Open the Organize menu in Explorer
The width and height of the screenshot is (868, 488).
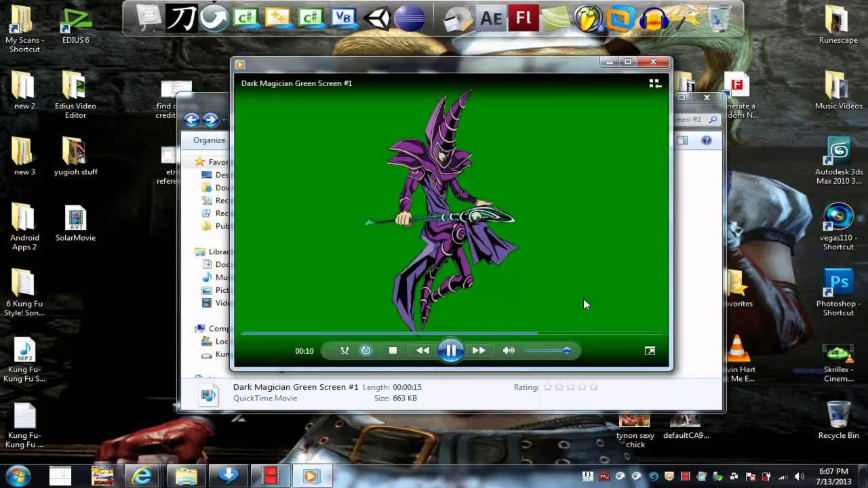(x=209, y=140)
